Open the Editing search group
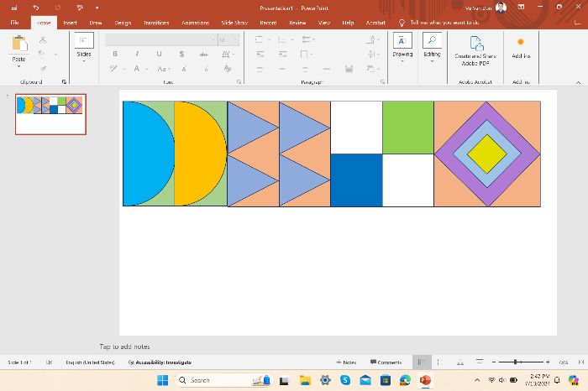Image resolution: width=588 pixels, height=391 pixels. pyautogui.click(x=432, y=48)
